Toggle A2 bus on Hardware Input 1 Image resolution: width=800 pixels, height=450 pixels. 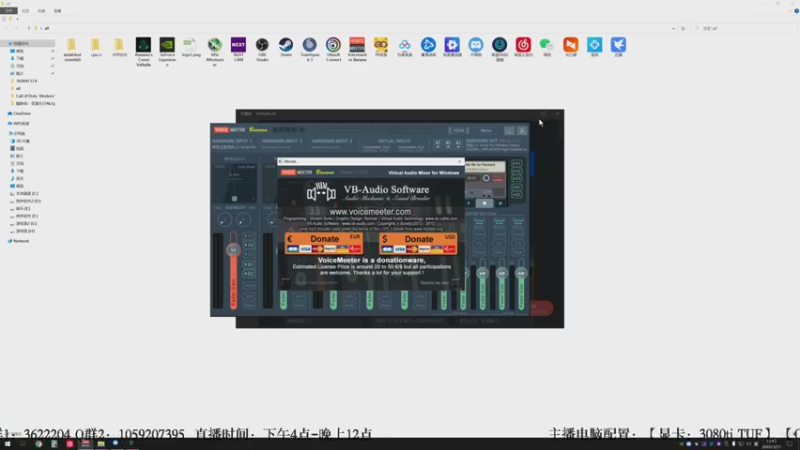click(249, 245)
